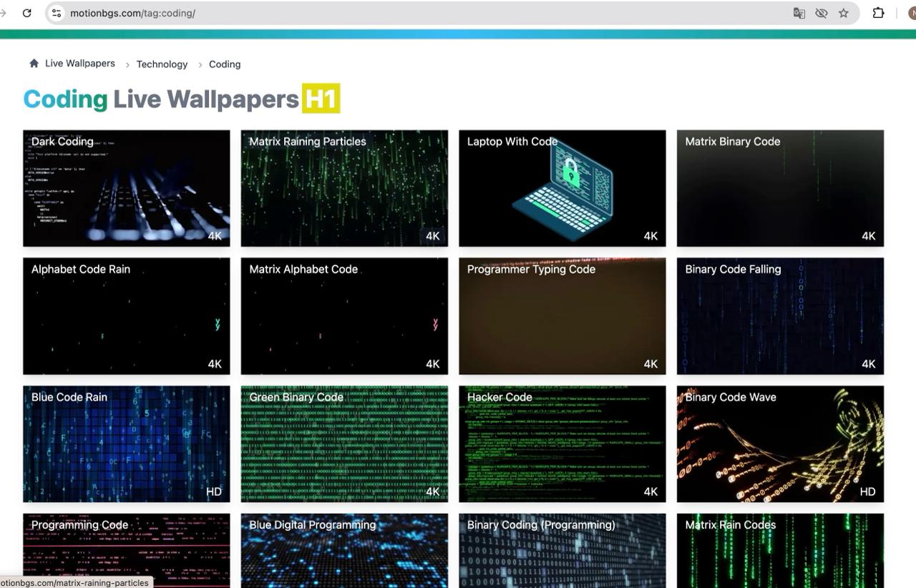View the Matrix Raining Particles wallpaper
The image size is (916, 588).
tap(344, 188)
